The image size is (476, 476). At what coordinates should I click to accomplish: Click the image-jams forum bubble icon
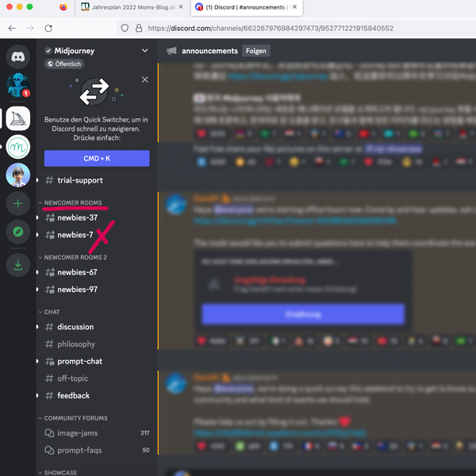[49, 433]
